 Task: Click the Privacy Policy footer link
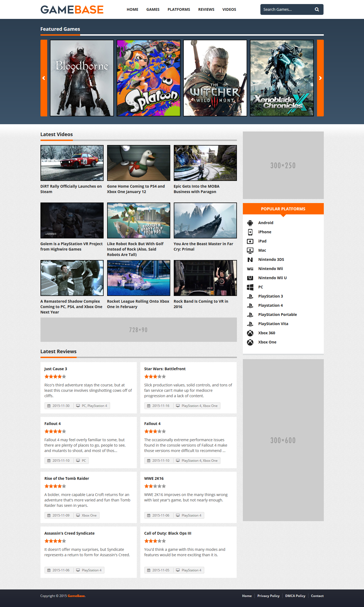click(x=268, y=596)
